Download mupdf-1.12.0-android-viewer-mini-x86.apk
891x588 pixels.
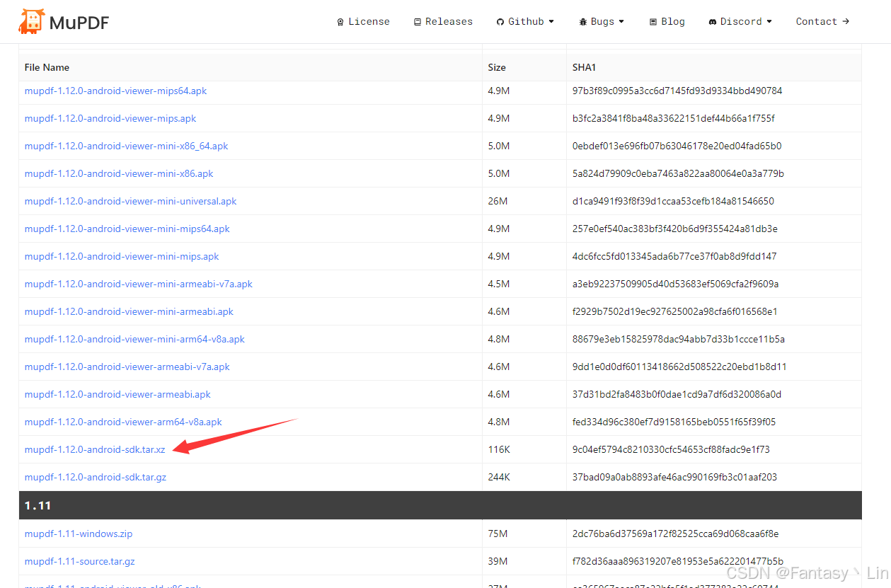click(119, 173)
